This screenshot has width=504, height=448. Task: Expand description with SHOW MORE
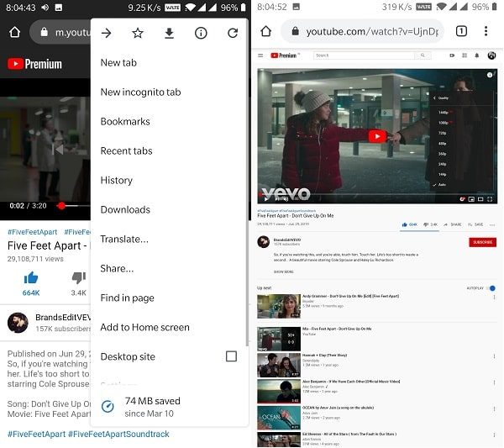point(284,271)
